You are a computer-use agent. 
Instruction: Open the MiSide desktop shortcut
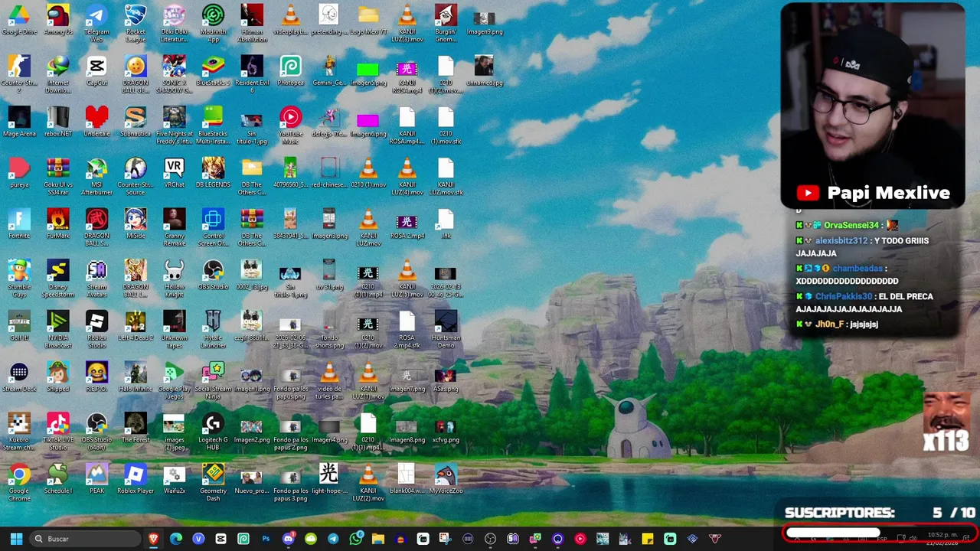point(136,224)
